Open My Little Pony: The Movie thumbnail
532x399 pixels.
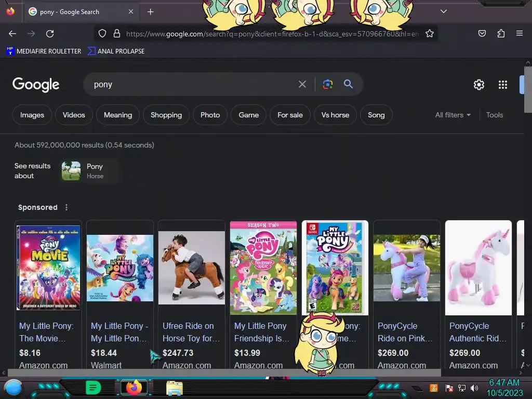[x=48, y=268]
